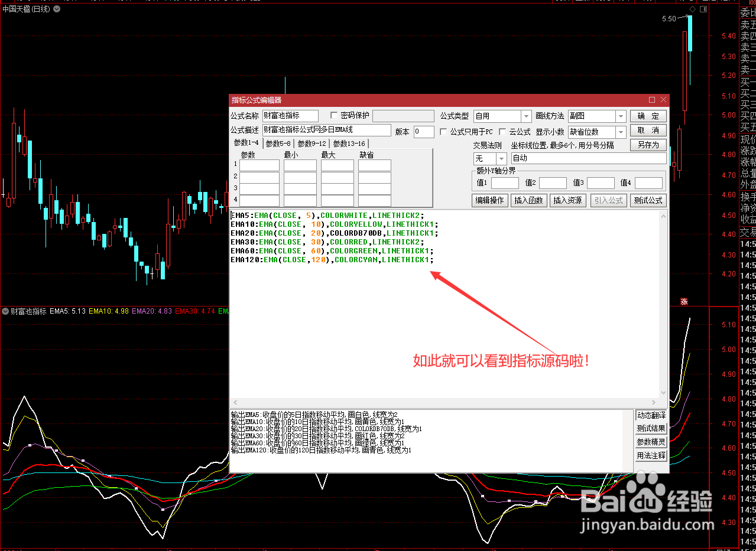Switch to the 参数1-4 tab
Screen dimensions: 756x551
pyautogui.click(x=246, y=143)
